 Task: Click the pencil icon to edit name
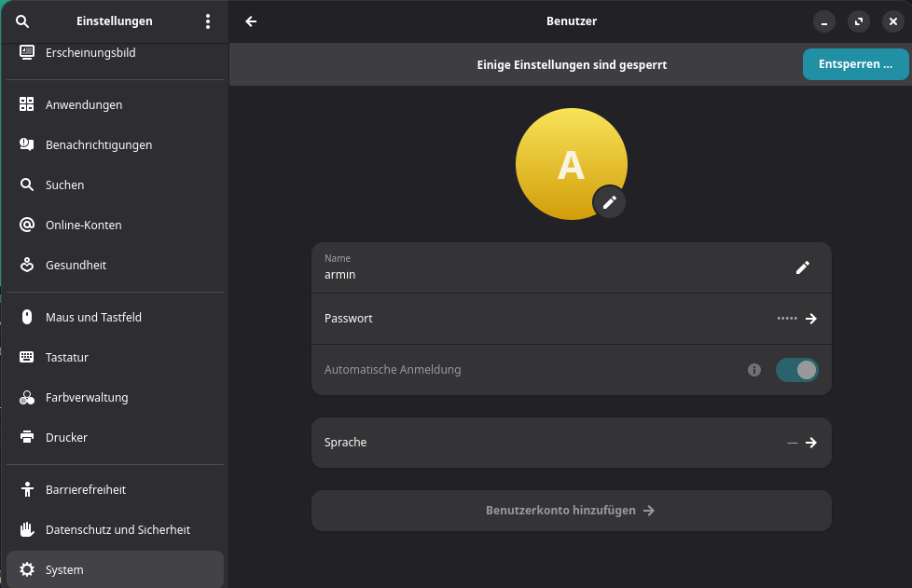click(x=802, y=267)
